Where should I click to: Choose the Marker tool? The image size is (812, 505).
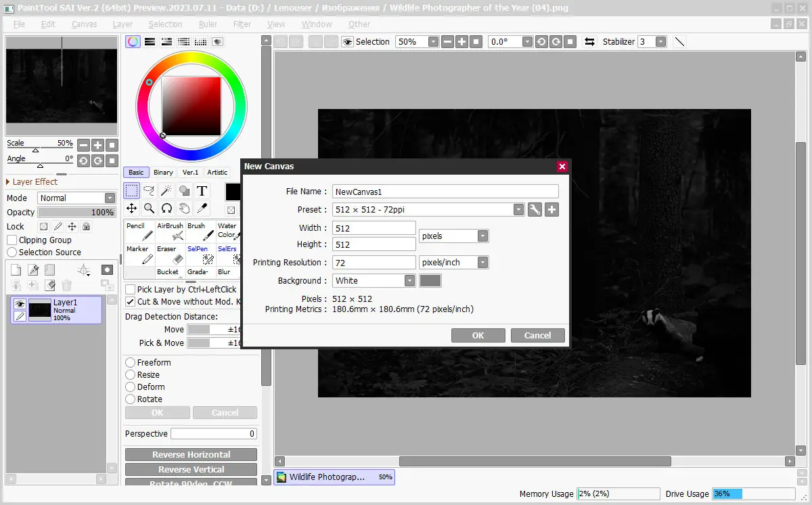pos(140,255)
